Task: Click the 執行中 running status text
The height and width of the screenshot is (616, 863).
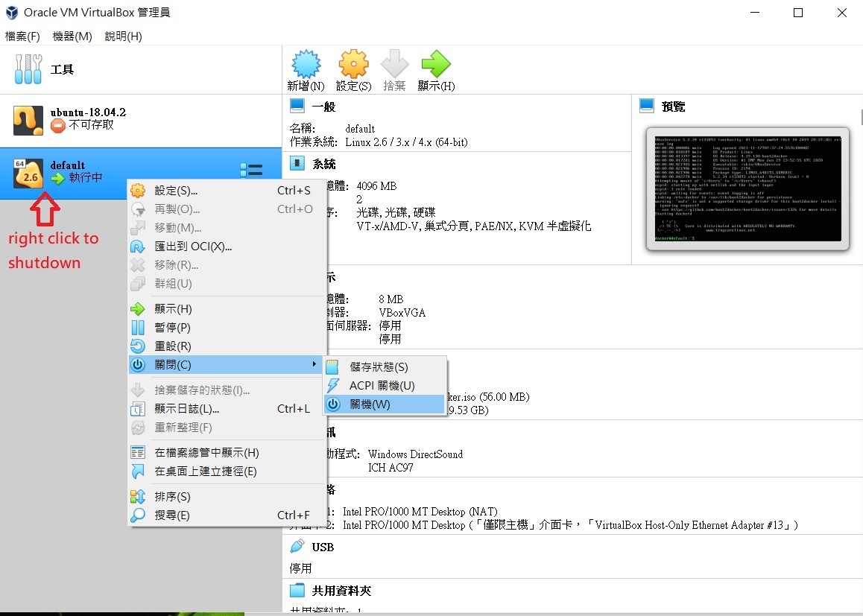Action: 85,178
